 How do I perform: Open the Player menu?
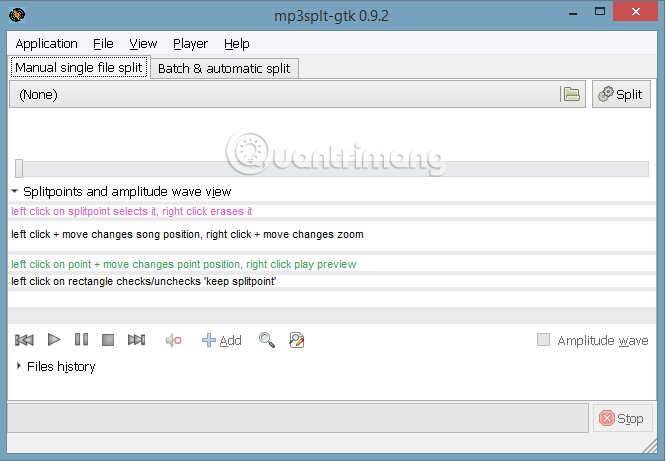point(190,44)
